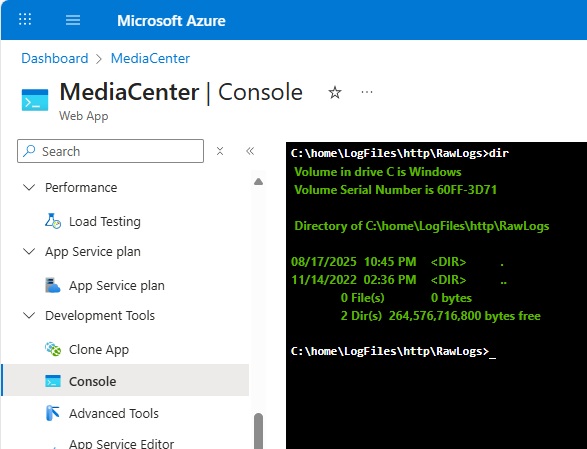Click the Load Testing flask icon
Screen dimensions: 587x449
[x=53, y=221]
